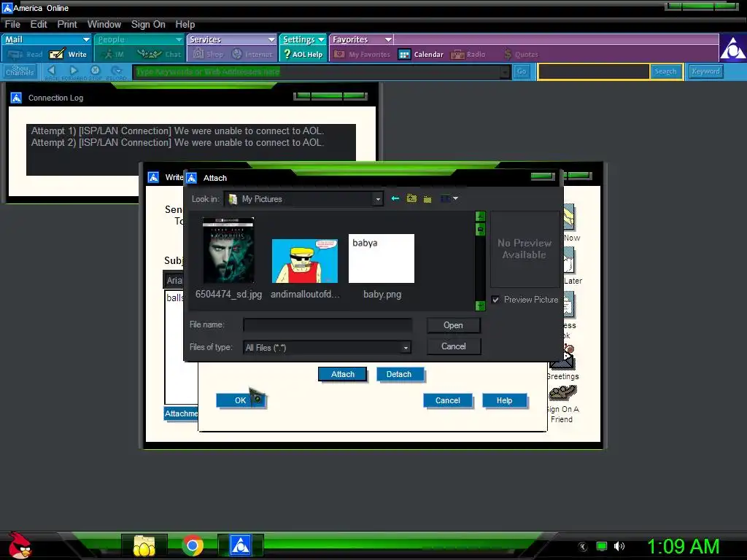The image size is (747, 560).
Task: Click the blue Cancel button next to Help
Action: pyautogui.click(x=448, y=400)
